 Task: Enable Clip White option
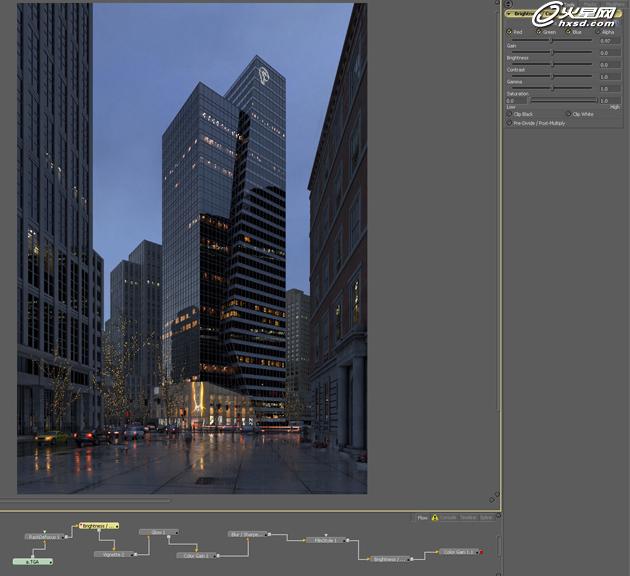tap(569, 114)
